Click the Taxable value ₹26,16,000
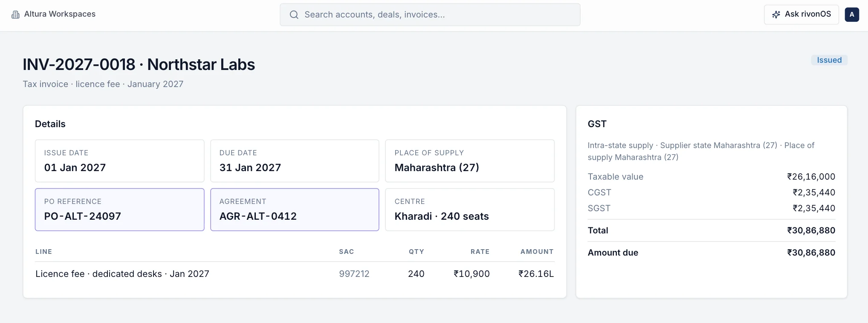868x323 pixels. pyautogui.click(x=811, y=177)
